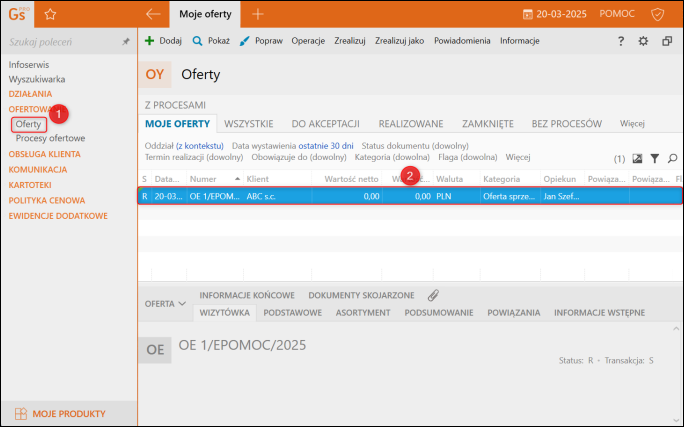Viewport: 684px width, 427px height.
Task: Open Operacje menu
Action: coord(308,41)
